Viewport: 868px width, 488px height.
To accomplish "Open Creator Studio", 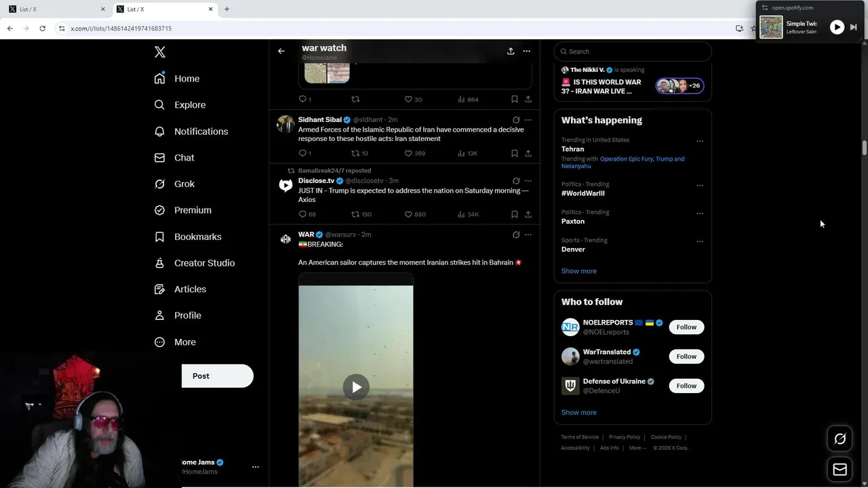I will pyautogui.click(x=195, y=263).
